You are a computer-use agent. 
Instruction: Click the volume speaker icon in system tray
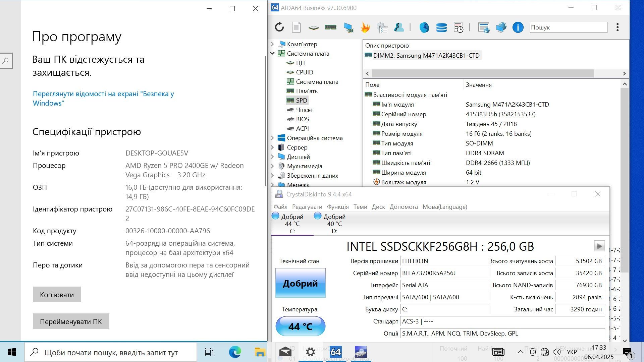557,352
